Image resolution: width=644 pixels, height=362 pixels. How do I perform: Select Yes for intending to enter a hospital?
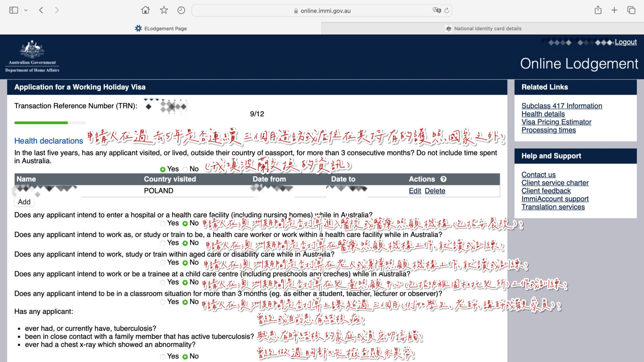(163, 223)
